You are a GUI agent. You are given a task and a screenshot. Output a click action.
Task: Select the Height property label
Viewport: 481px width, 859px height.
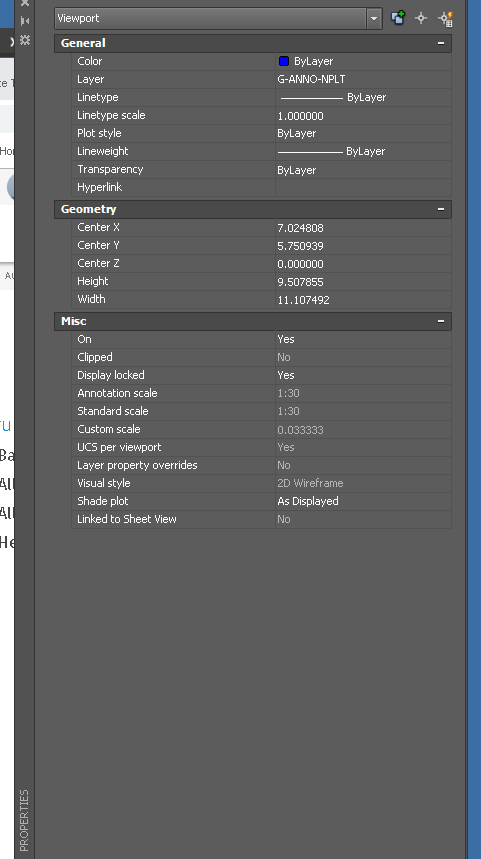pos(93,281)
